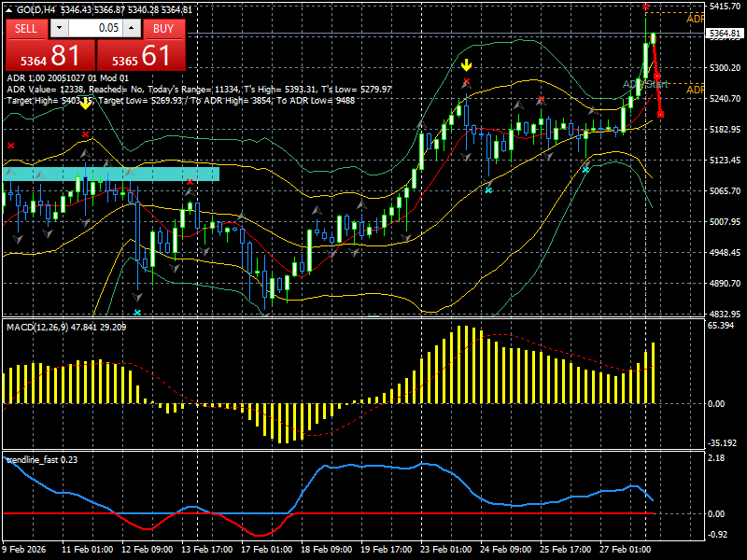Click the 18 Feb 09:00 time label

click(x=326, y=549)
